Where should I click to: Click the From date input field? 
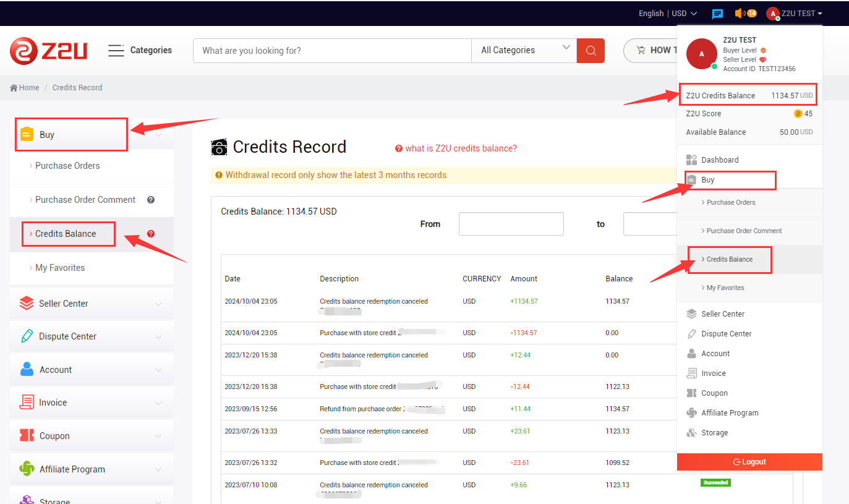coord(511,224)
